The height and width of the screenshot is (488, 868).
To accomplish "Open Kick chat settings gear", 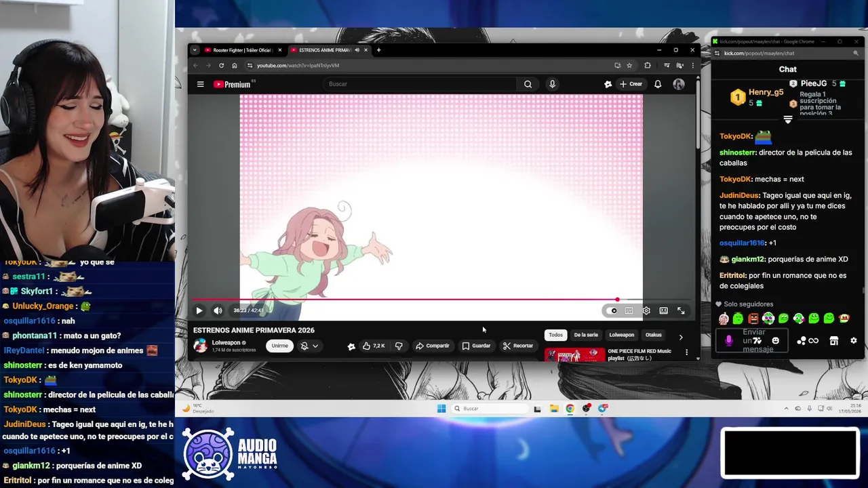I will [854, 341].
